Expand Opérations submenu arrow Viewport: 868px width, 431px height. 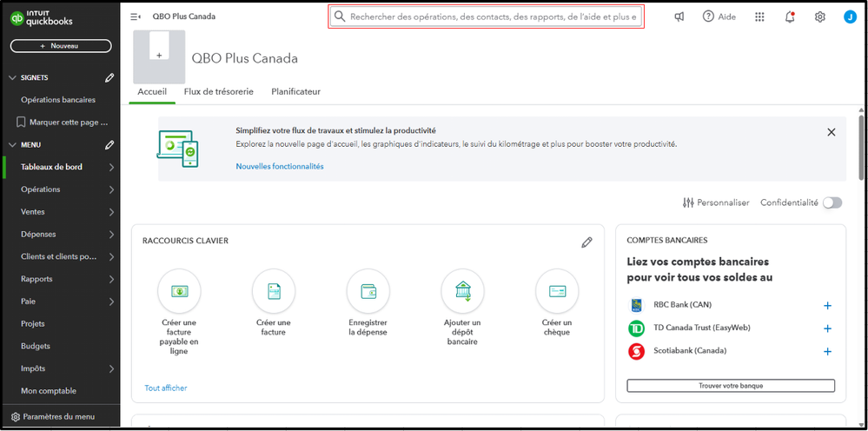(x=111, y=189)
